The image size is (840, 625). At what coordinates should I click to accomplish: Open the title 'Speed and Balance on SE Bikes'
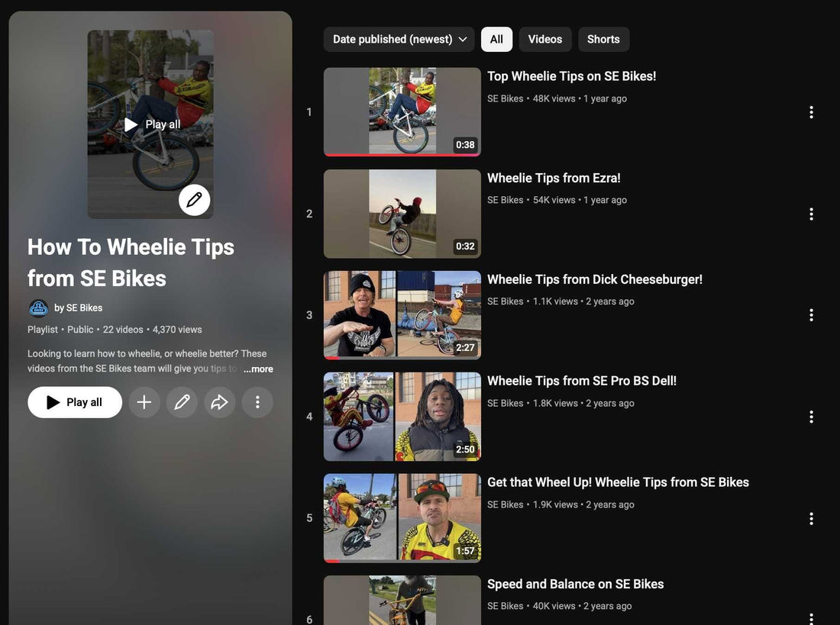click(575, 585)
